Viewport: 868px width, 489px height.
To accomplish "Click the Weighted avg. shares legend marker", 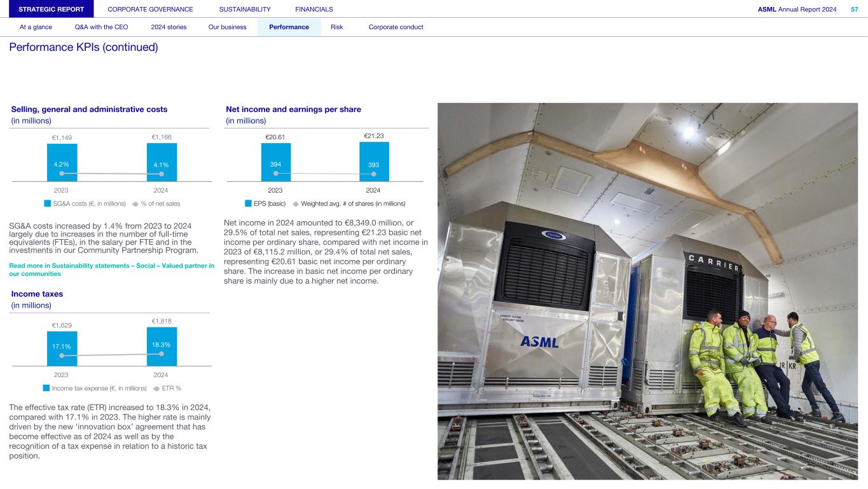I will click(295, 204).
